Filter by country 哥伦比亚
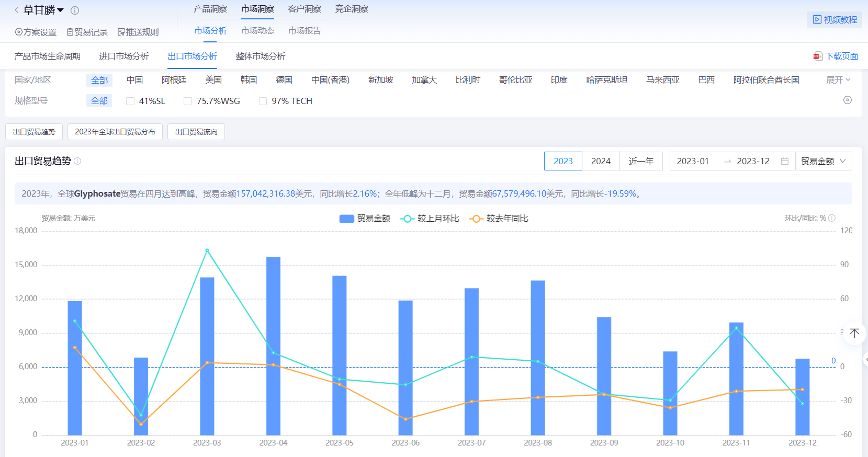868x457 pixels. pyautogui.click(x=516, y=80)
